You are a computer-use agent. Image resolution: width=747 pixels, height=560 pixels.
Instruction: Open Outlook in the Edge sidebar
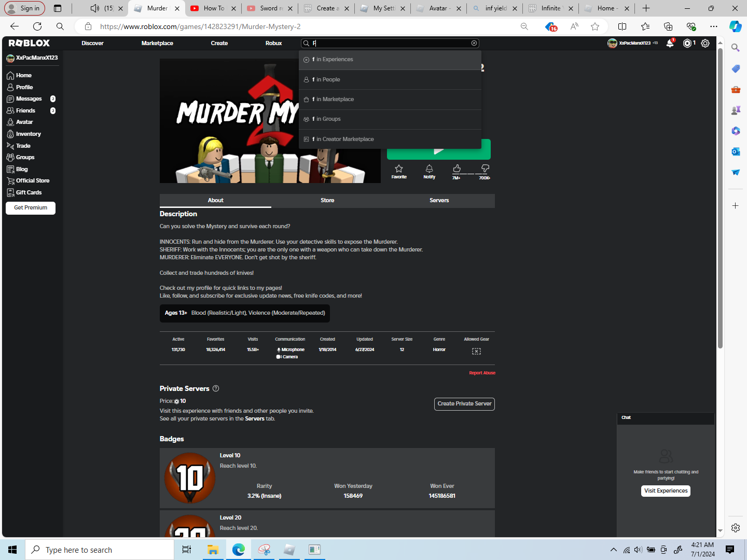pos(735,151)
